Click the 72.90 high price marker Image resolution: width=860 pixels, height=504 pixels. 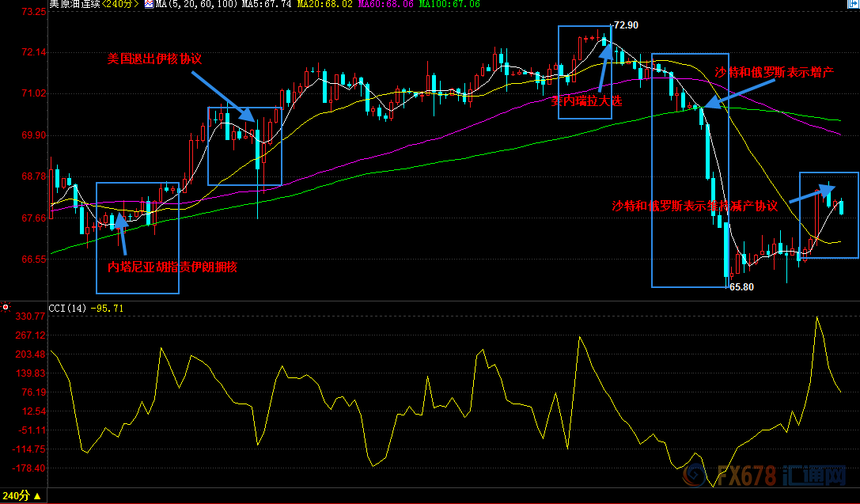point(626,25)
